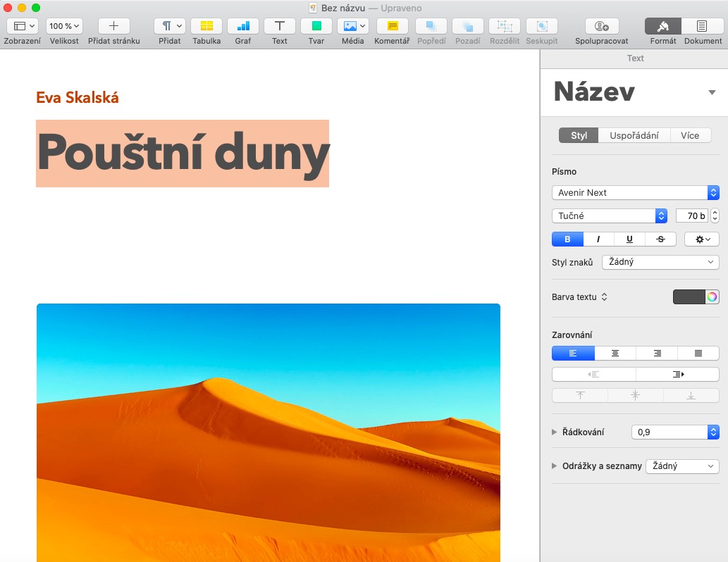This screenshot has height=562, width=728.
Task: Toggle italic formatting button
Action: click(x=598, y=239)
